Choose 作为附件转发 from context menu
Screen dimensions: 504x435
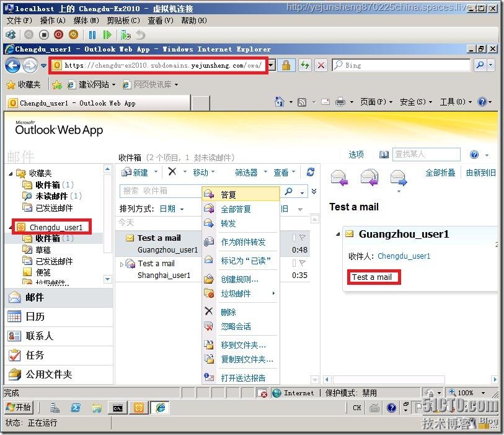[241, 242]
